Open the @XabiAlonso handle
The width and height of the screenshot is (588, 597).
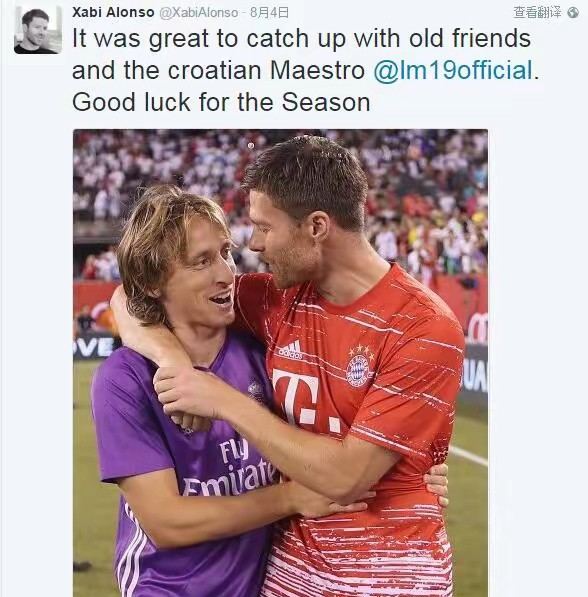(x=198, y=13)
